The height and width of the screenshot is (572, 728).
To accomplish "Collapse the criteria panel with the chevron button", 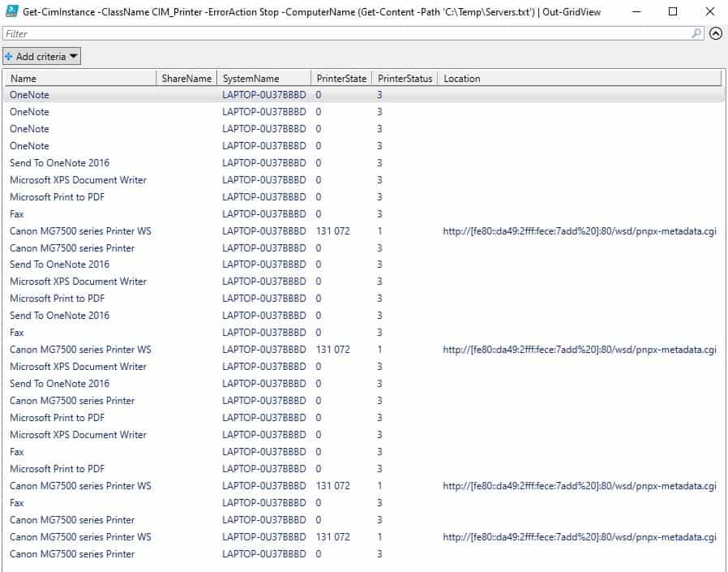I will (716, 33).
